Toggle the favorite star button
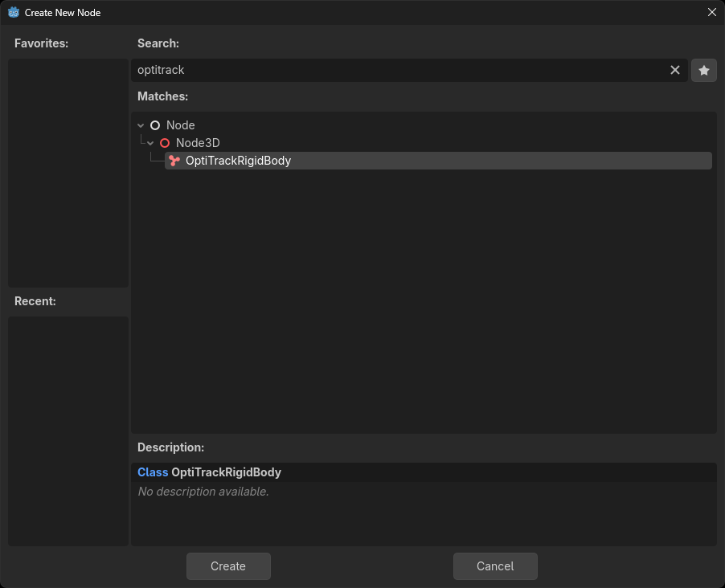Image resolution: width=725 pixels, height=588 pixels. 704,70
